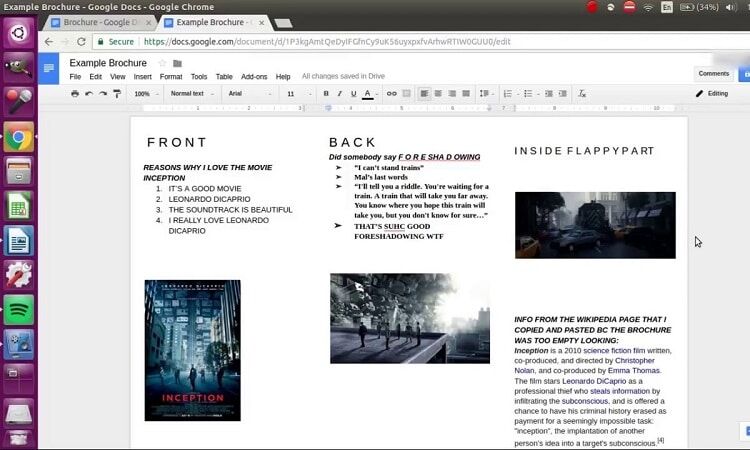
Task: Clear text formatting
Action: click(582, 94)
